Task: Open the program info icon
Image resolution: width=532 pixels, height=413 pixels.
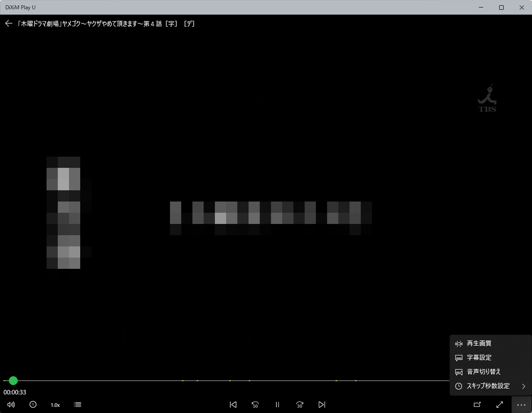Action: 33,405
